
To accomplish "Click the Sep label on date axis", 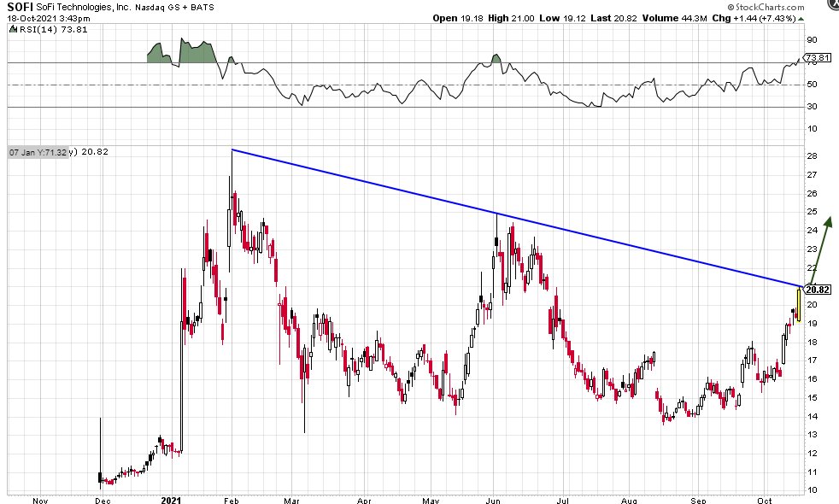I will tap(698, 501).
